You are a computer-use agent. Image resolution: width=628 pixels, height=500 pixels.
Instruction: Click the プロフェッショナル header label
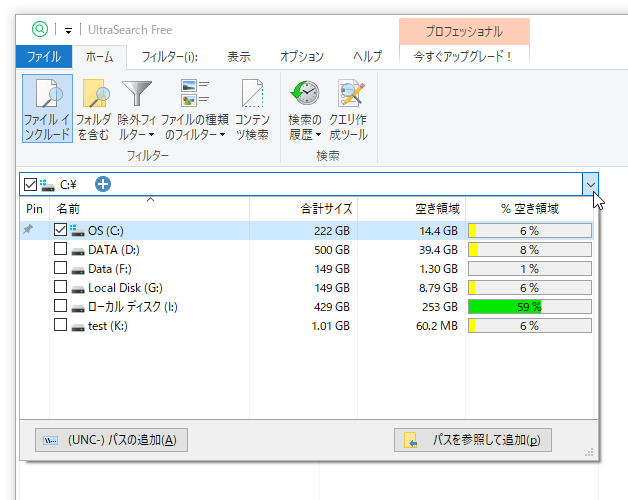coord(464,31)
